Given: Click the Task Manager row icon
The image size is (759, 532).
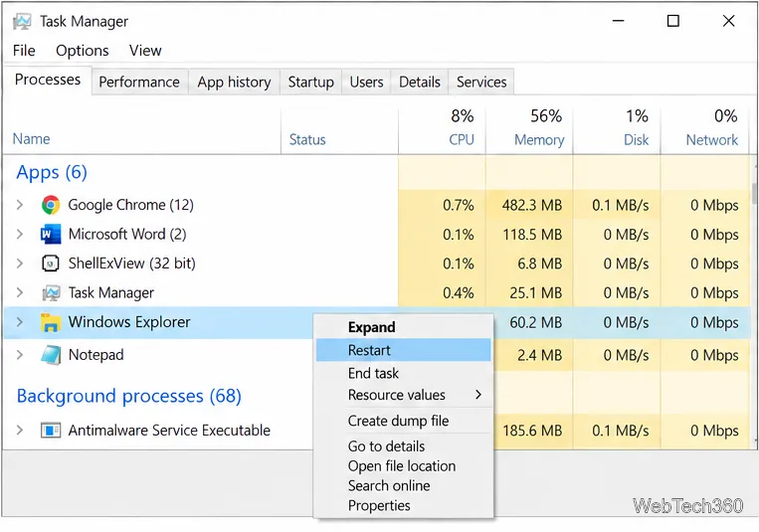Looking at the screenshot, I should [x=51, y=293].
